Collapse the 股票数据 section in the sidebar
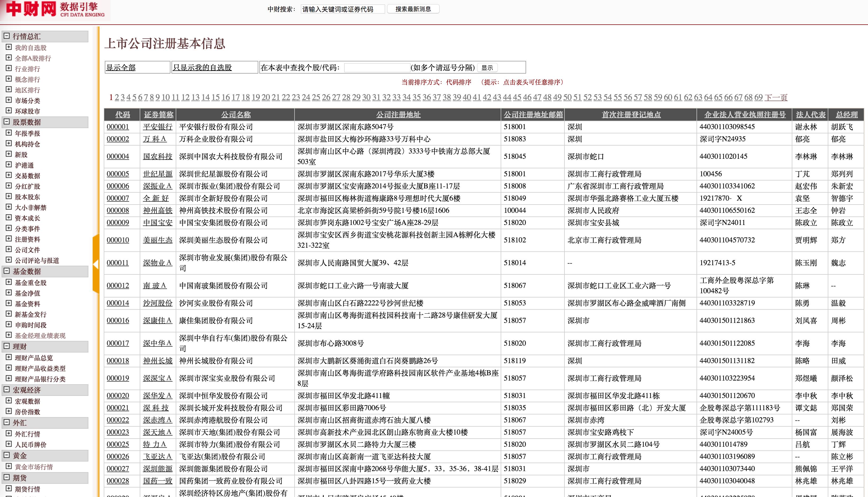This screenshot has width=868, height=497. 7,121
